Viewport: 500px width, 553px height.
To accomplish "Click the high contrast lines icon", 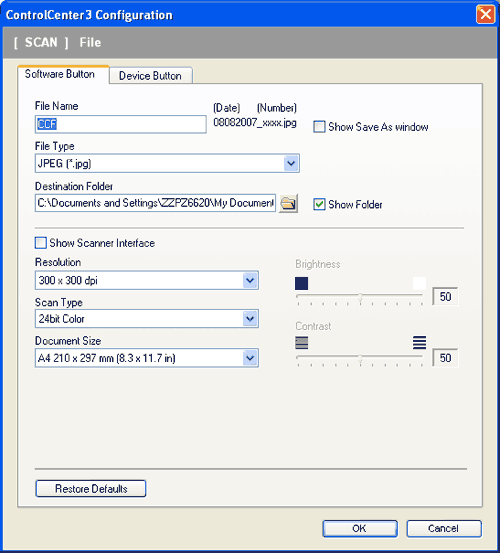I will pyautogui.click(x=419, y=342).
